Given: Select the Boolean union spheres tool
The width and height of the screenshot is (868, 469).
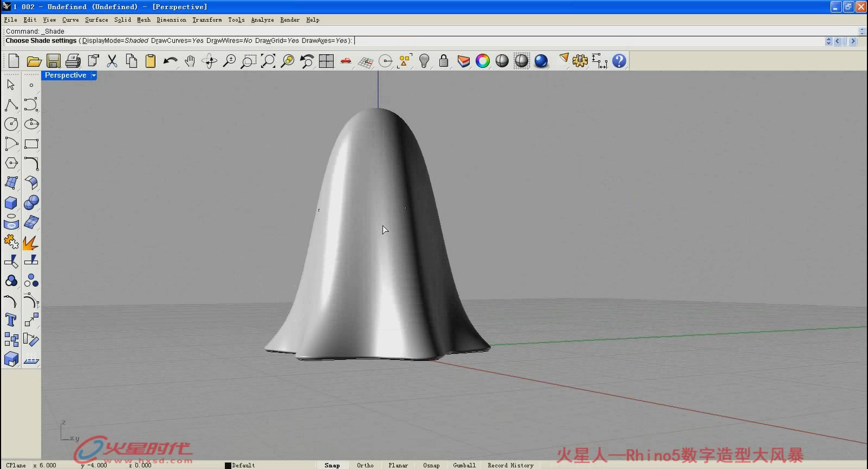Looking at the screenshot, I should click(x=32, y=202).
